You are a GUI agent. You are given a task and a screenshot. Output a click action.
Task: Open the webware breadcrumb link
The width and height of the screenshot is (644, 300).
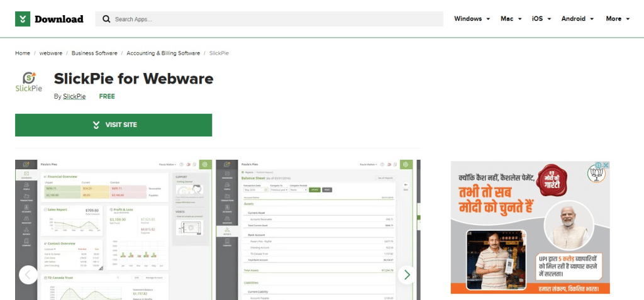(51, 53)
